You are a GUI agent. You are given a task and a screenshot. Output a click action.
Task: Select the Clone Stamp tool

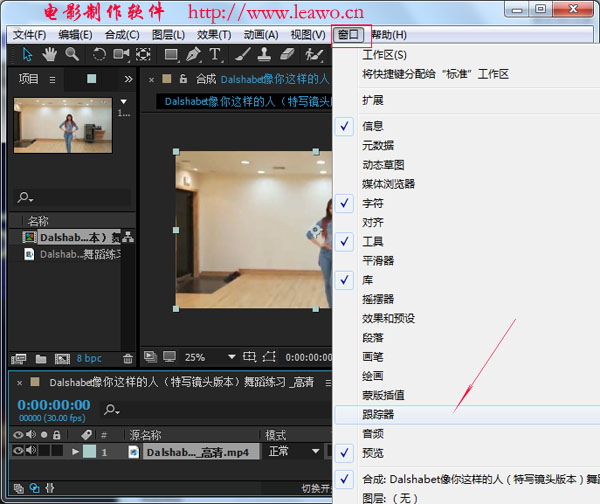click(x=264, y=54)
